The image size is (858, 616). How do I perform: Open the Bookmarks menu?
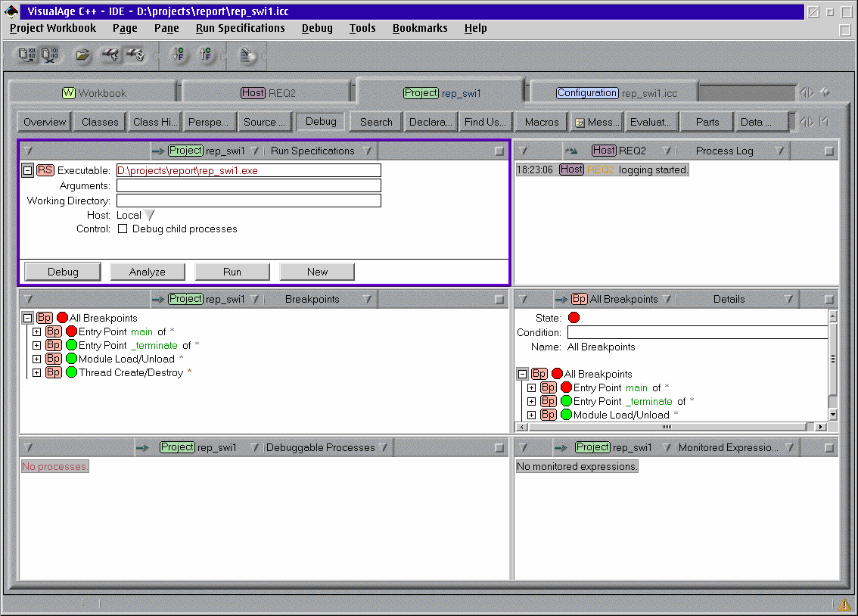pyautogui.click(x=420, y=28)
